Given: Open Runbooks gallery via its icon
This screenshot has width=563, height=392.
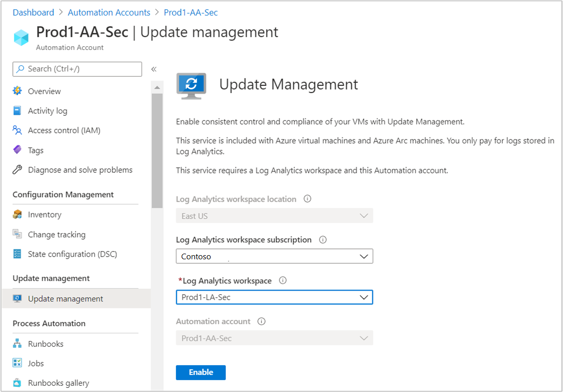Looking at the screenshot, I should tap(17, 383).
